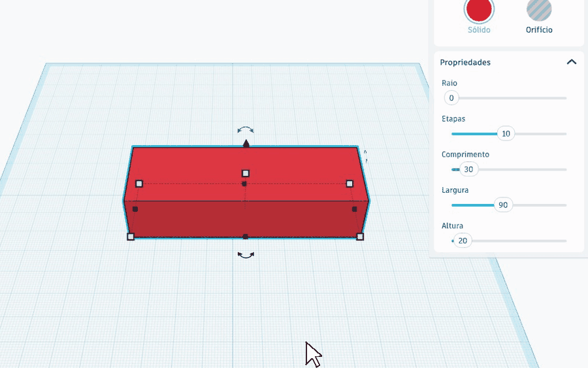The height and width of the screenshot is (368, 588).
Task: Click the Propriedades heading text
Action: 465,62
